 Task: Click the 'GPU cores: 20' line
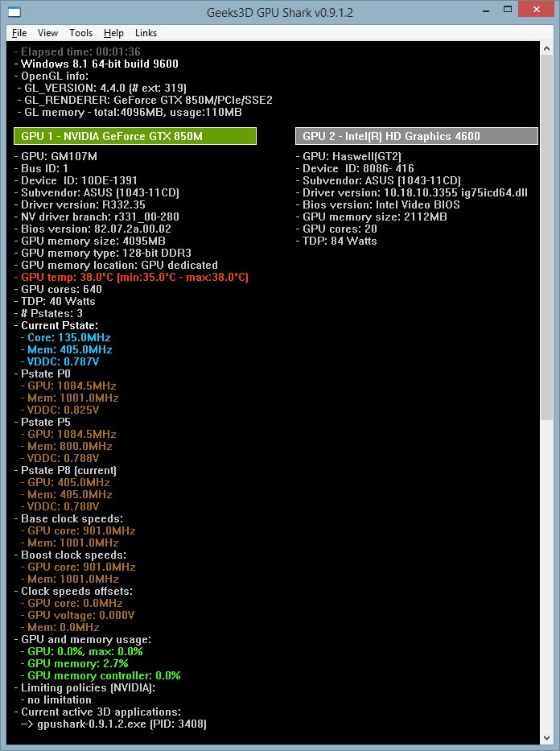coord(336,229)
